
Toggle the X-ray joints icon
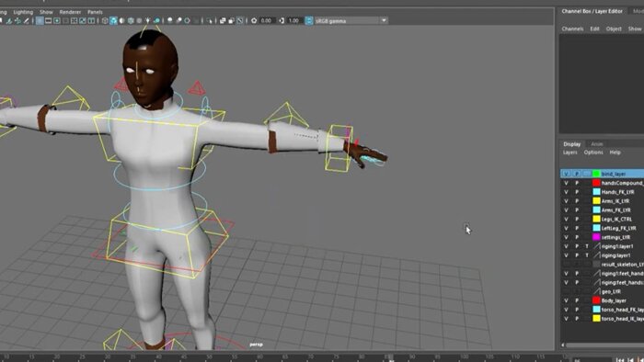point(240,20)
